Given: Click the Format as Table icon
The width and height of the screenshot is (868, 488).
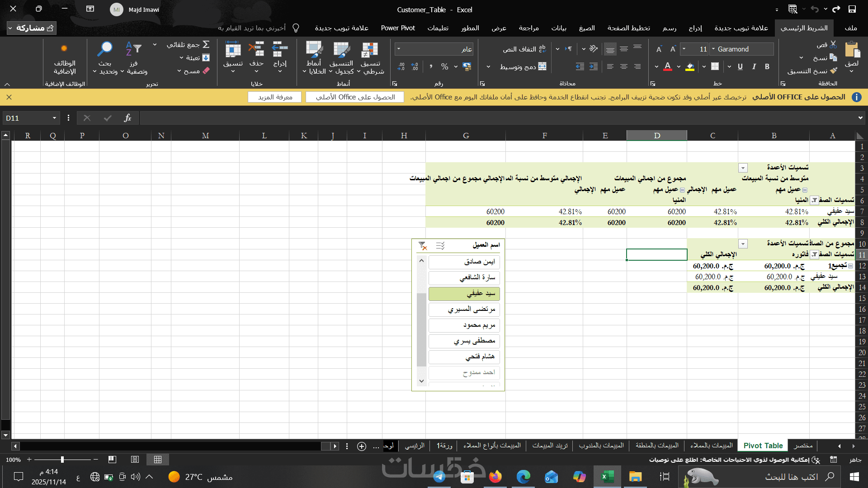Looking at the screenshot, I should click(x=341, y=50).
